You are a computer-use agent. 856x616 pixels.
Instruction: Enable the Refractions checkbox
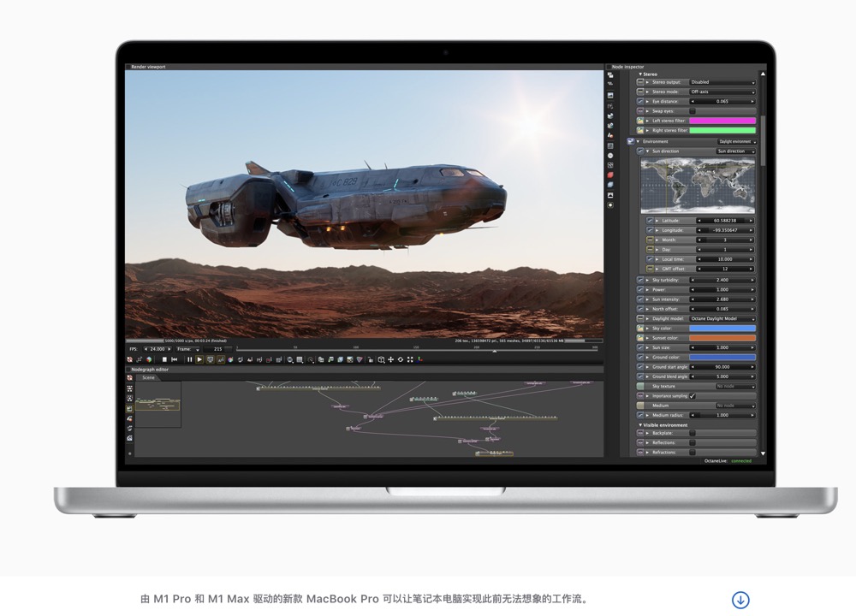tap(693, 453)
